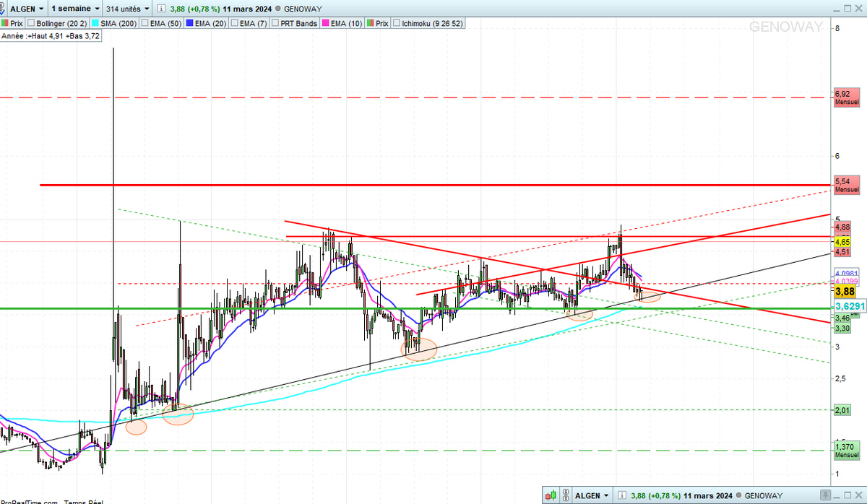Click the info icon in the top toolbar
The height and width of the screenshot is (504, 867).
click(162, 9)
